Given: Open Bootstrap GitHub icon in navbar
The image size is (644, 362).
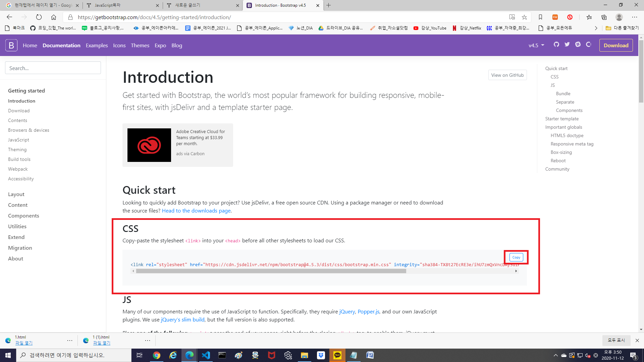Looking at the screenshot, I should pos(556,45).
